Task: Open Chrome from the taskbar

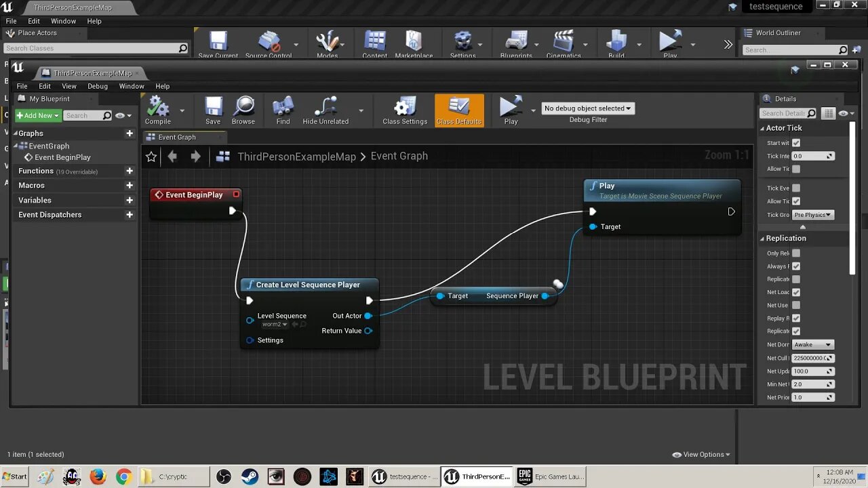Action: pos(123,476)
